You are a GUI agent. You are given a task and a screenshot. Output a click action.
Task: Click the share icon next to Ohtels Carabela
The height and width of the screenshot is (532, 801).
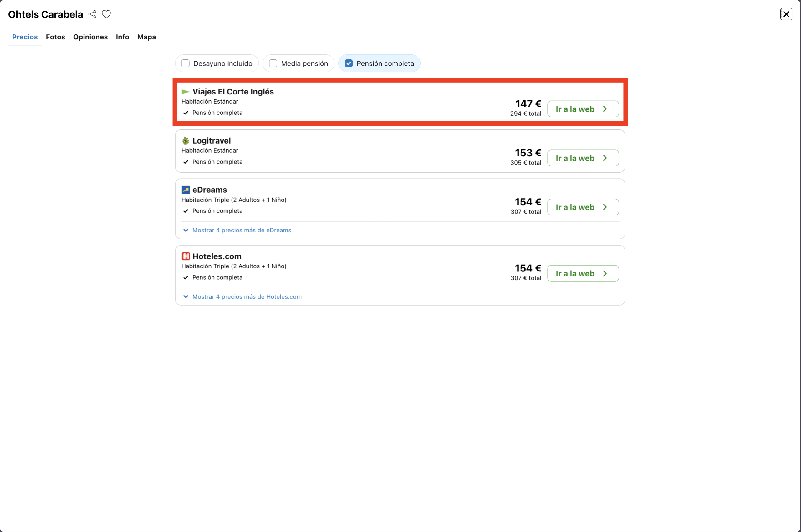click(x=92, y=14)
